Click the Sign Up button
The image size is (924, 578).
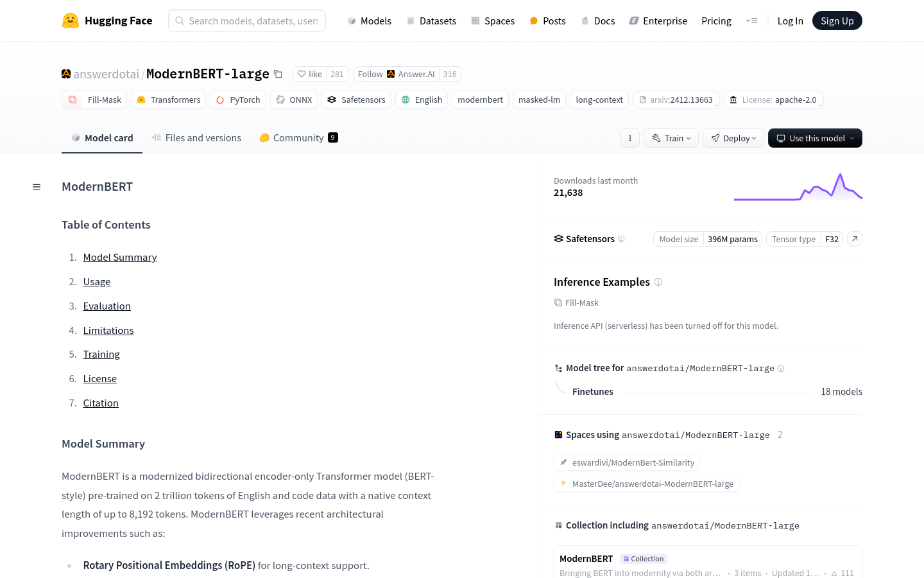[837, 21]
